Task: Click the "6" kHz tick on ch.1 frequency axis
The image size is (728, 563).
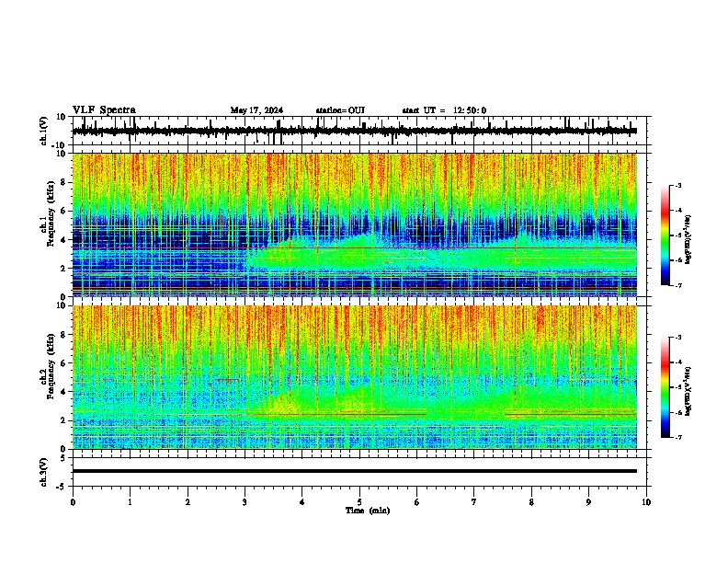Action: point(63,211)
